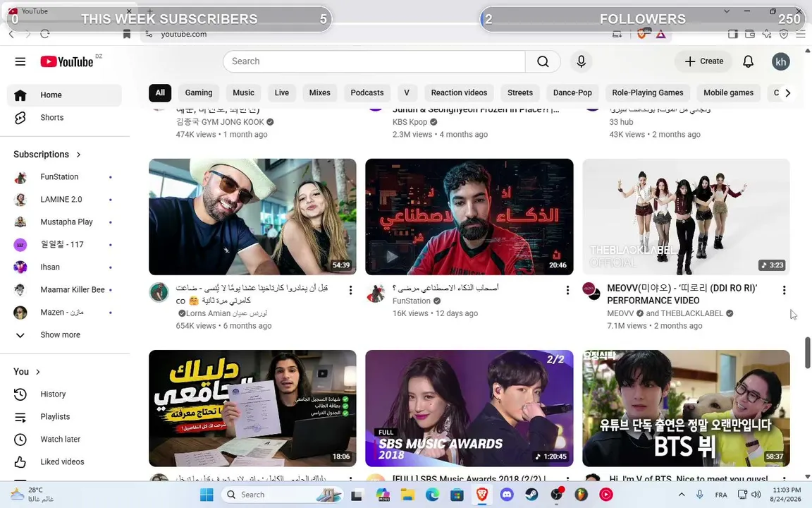Select the Reaction videos chip
This screenshot has height=508, width=812.
pos(459,93)
